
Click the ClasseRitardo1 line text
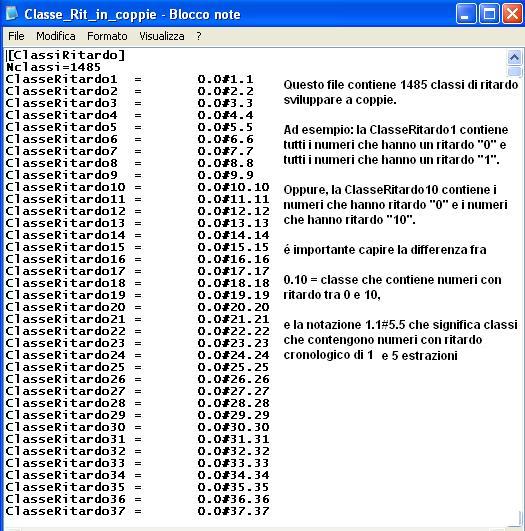(61, 79)
